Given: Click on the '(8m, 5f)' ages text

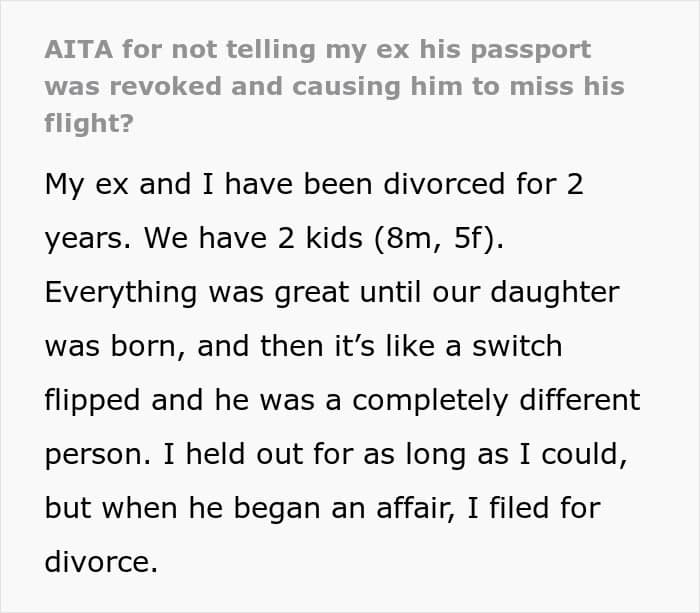Looking at the screenshot, I should [439, 238].
